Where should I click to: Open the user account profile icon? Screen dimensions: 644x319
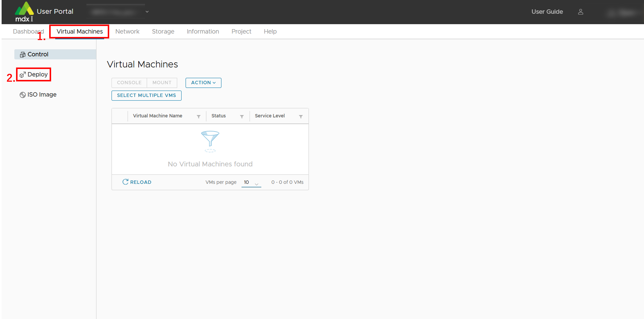tap(580, 12)
